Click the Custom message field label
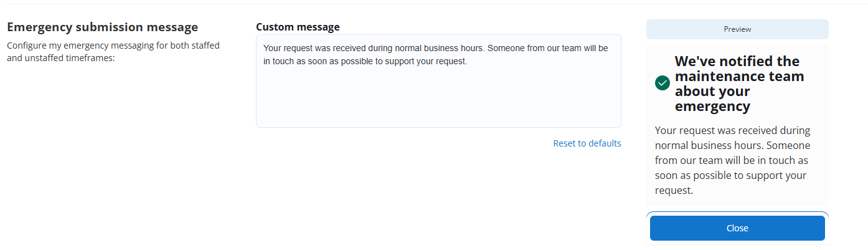Viewport: 868px width, 250px height. point(298,27)
